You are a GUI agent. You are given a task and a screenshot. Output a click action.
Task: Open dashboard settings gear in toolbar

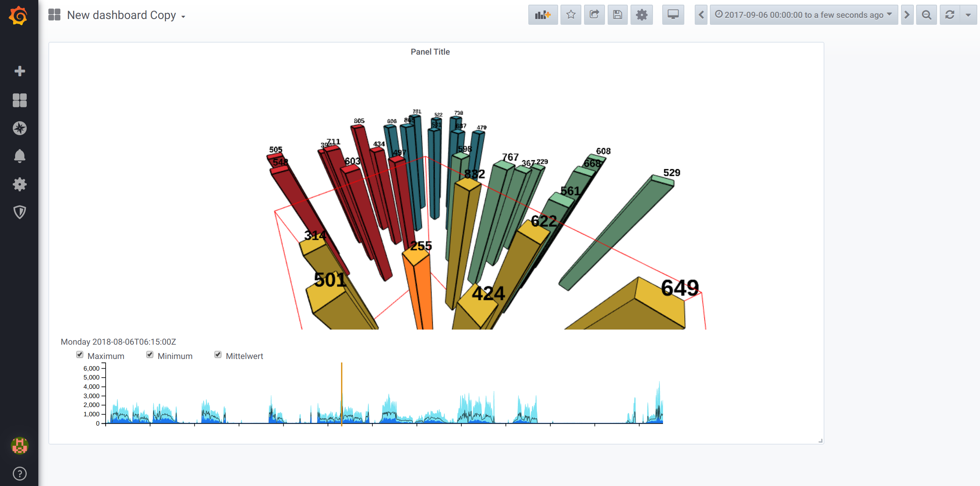click(x=641, y=15)
